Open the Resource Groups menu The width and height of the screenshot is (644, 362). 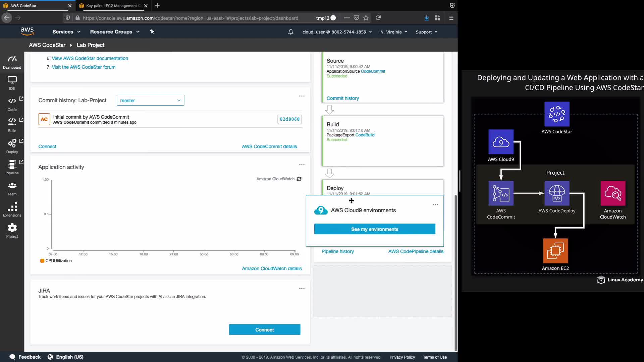pyautogui.click(x=114, y=32)
